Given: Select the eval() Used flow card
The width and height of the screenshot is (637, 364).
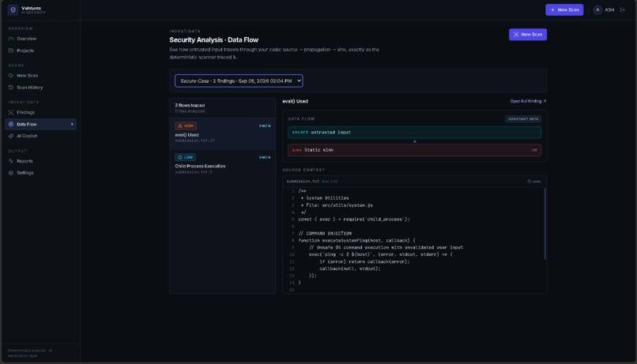Looking at the screenshot, I should tap(222, 134).
